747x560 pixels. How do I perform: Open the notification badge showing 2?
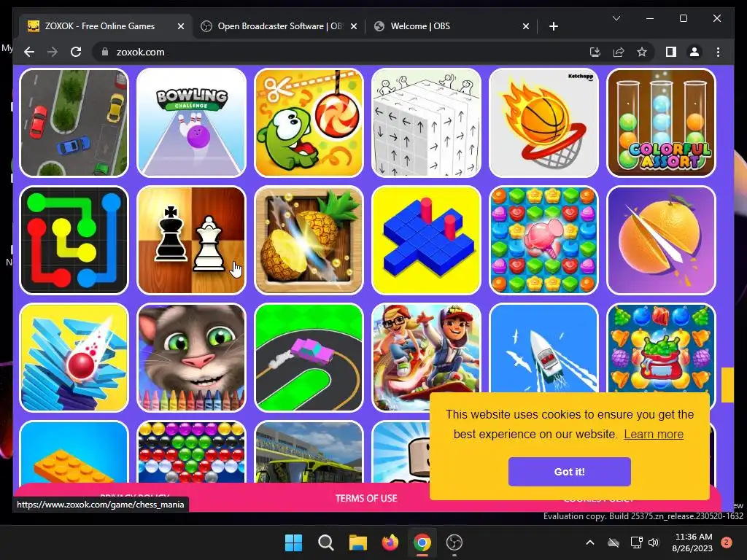pyautogui.click(x=727, y=542)
